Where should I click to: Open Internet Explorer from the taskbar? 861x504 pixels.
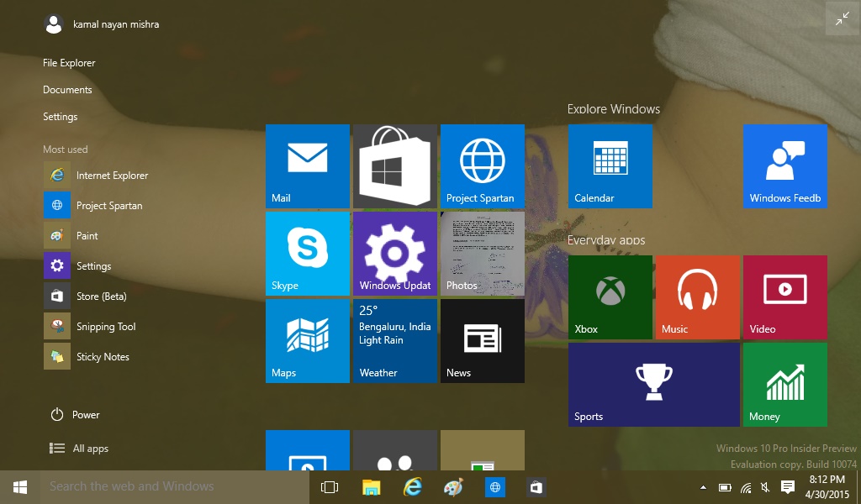pyautogui.click(x=413, y=486)
